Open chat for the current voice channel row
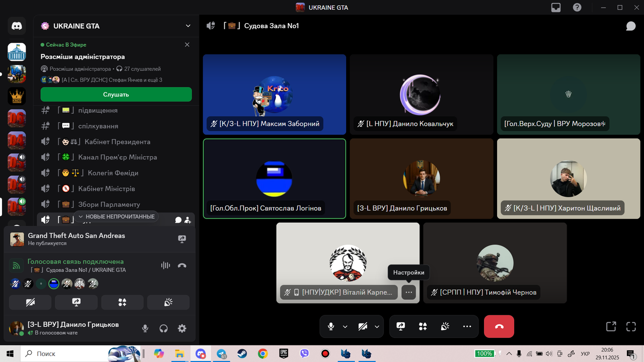The height and width of the screenshot is (362, 644). point(178,220)
